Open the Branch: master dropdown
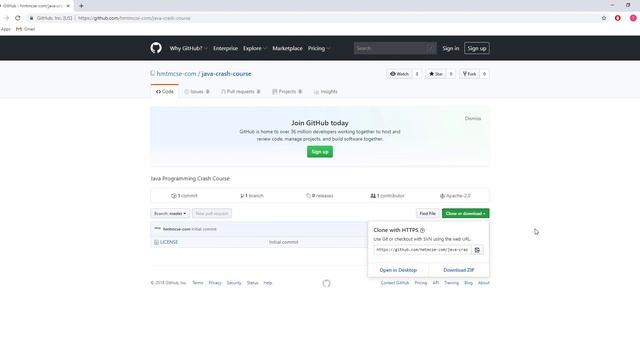 pos(170,213)
